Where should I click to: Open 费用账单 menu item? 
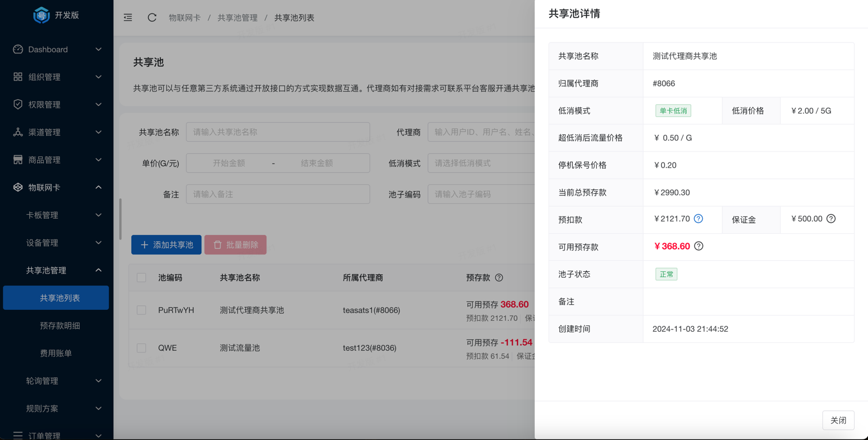(x=56, y=354)
